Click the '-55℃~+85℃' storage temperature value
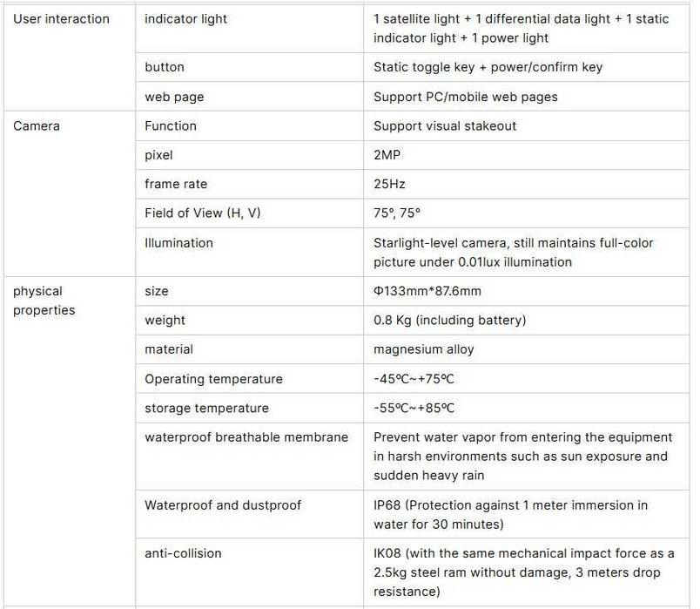 coord(414,408)
